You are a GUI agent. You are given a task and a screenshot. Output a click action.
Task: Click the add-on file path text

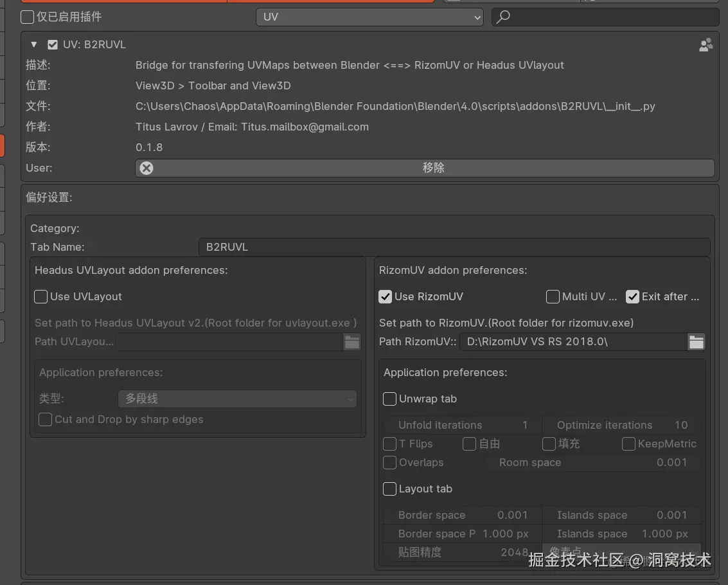(395, 107)
